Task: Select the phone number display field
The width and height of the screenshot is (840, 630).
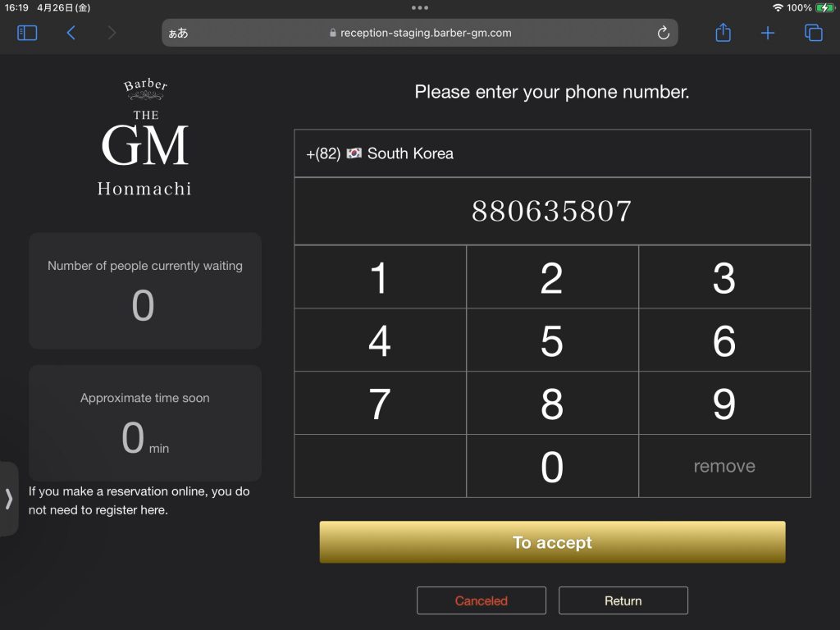Action: pyautogui.click(x=552, y=211)
